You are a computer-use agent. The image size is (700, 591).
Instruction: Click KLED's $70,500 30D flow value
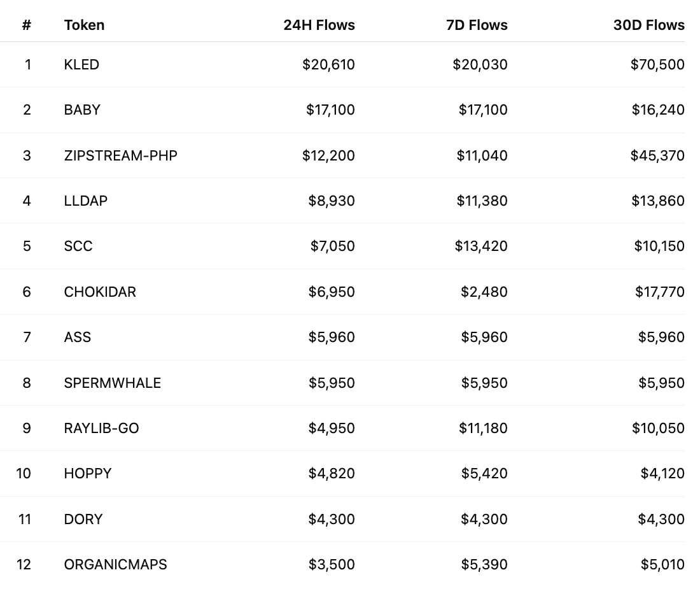(x=657, y=64)
